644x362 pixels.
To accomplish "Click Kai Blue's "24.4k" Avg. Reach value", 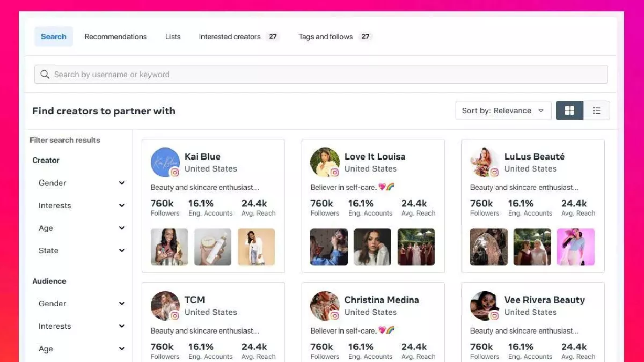I will point(254,203).
